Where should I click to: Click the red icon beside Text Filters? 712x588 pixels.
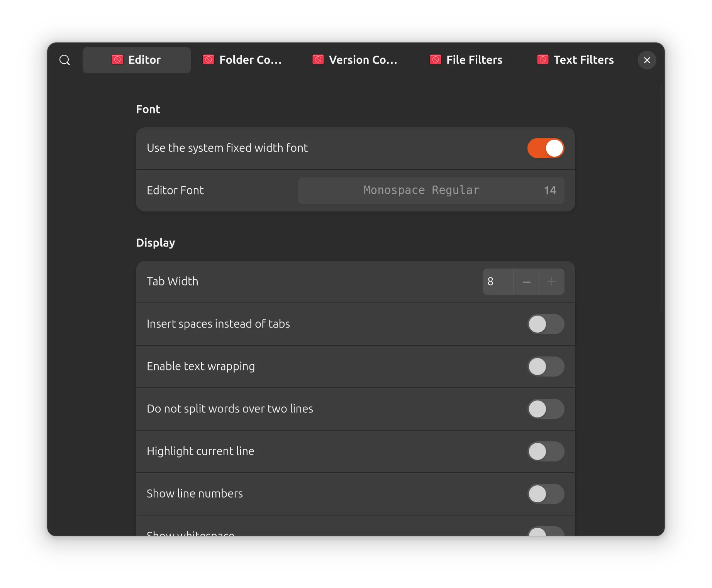pos(543,60)
